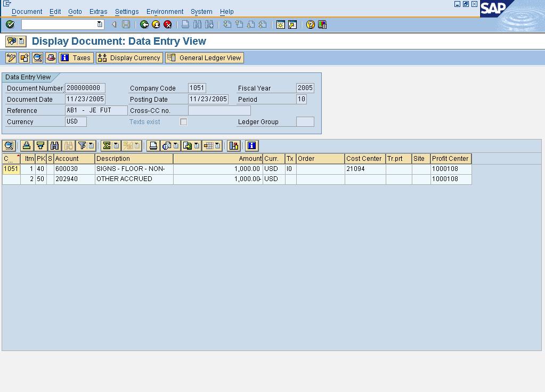Toggle the Texts exist checkbox
This screenshot has height=392, width=545.
pos(183,121)
